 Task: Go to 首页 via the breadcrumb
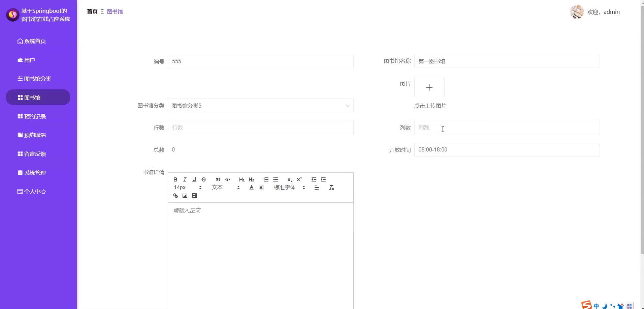pyautogui.click(x=92, y=11)
